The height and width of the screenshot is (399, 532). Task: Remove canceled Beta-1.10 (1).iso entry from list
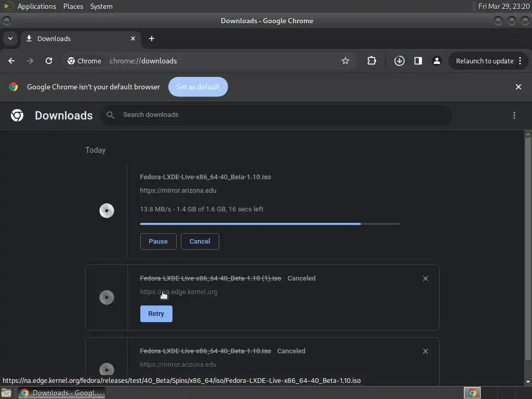pos(425,278)
